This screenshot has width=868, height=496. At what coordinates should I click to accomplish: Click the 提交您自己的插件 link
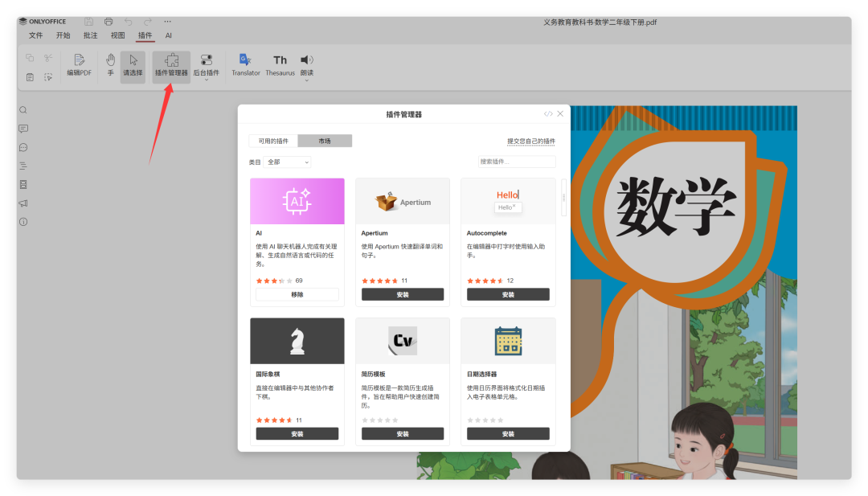[x=531, y=141]
